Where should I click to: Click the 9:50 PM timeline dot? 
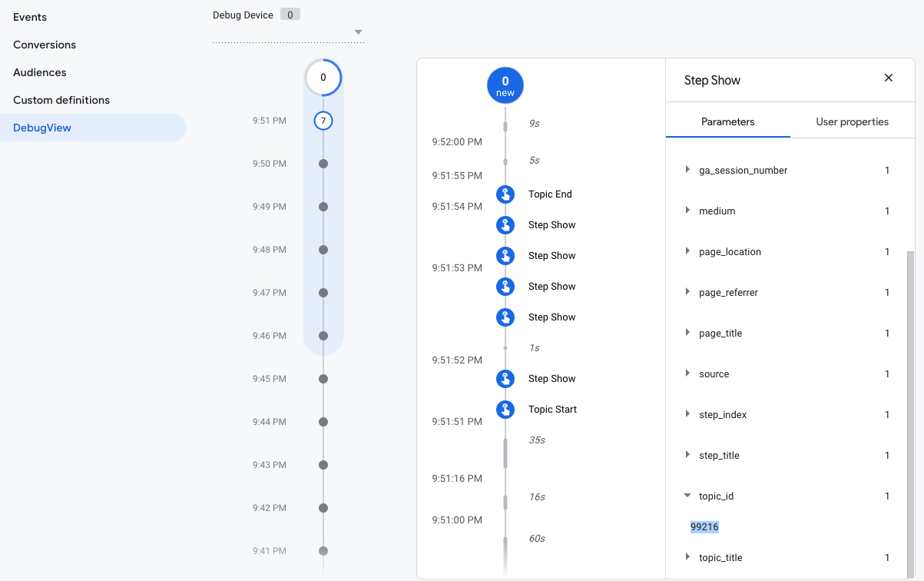coord(323,164)
